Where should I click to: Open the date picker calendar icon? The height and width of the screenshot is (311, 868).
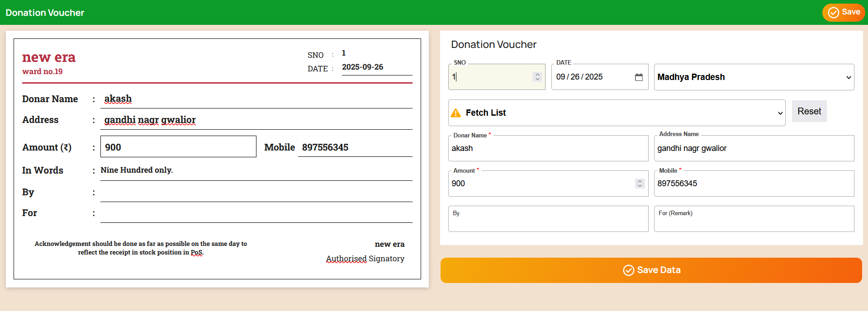[639, 77]
